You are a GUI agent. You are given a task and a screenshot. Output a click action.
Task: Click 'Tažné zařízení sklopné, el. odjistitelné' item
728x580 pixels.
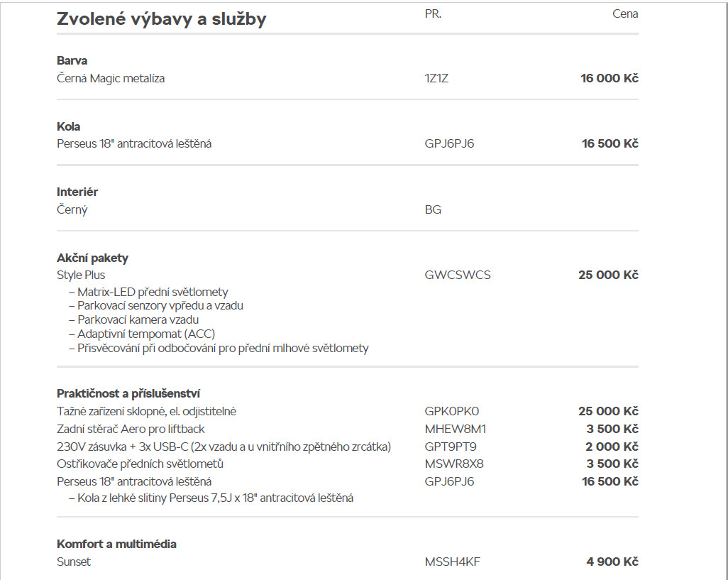(146, 411)
